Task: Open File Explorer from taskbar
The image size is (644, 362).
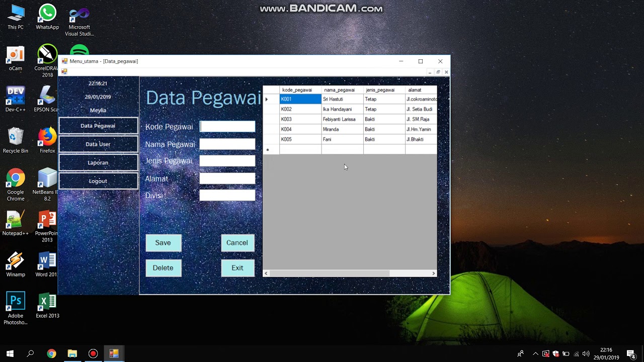Action: coord(72,353)
